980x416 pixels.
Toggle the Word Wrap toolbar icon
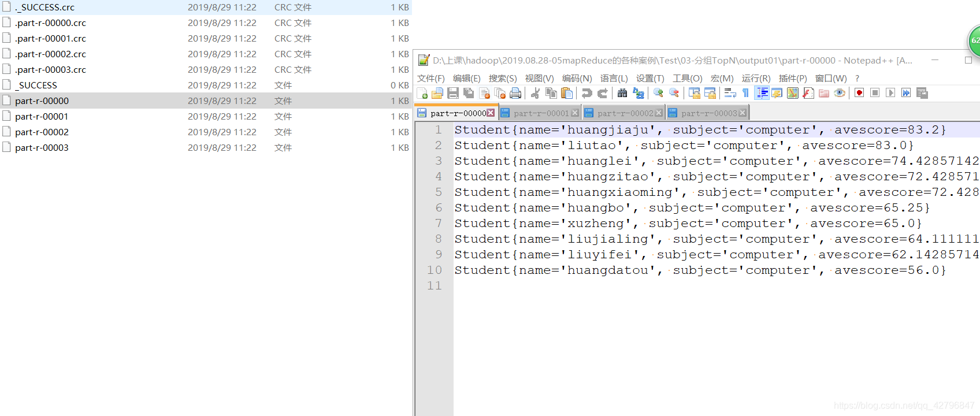(730, 93)
